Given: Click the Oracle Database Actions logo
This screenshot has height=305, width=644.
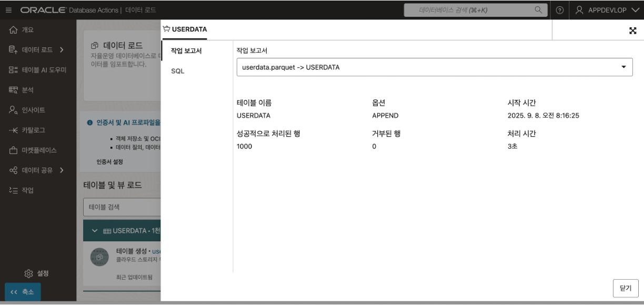Looking at the screenshot, I should click(69, 10).
